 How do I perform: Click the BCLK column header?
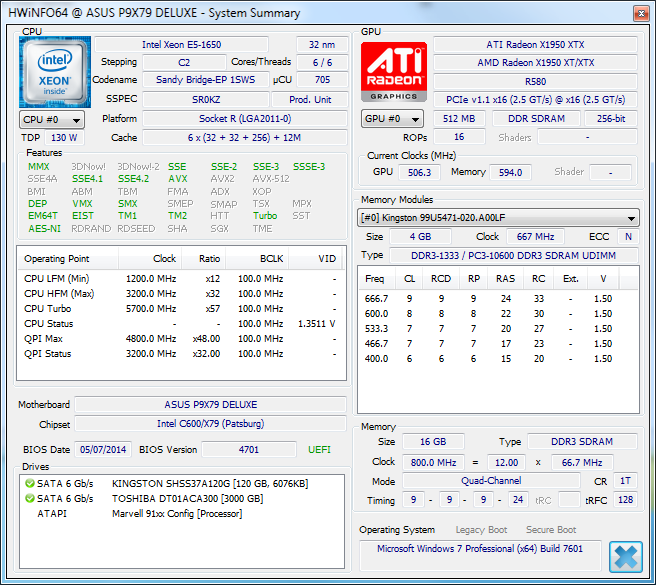[x=257, y=259]
